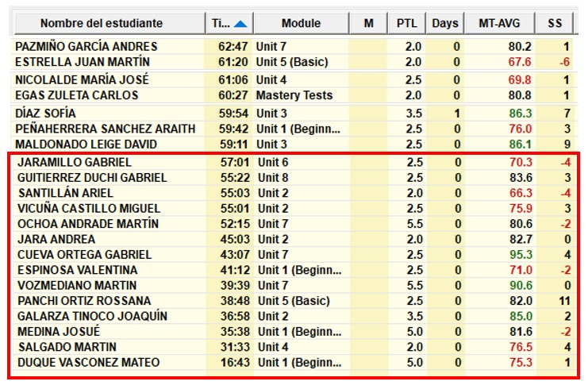The image size is (588, 389).
Task: Select student SALGADO MARTIN
Action: pyautogui.click(x=67, y=347)
